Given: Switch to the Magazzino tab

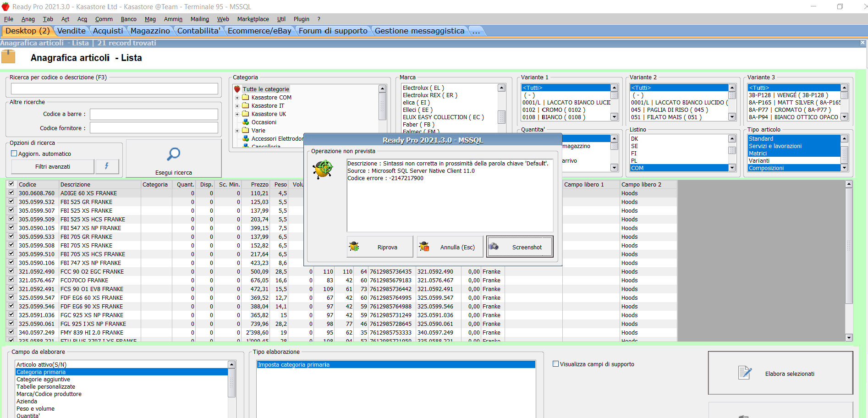Looking at the screenshot, I should click(150, 31).
